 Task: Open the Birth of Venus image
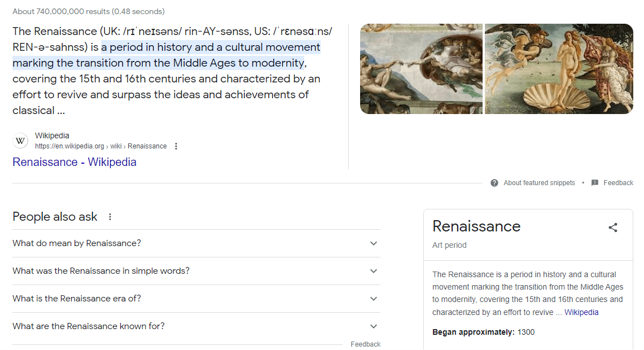click(559, 69)
